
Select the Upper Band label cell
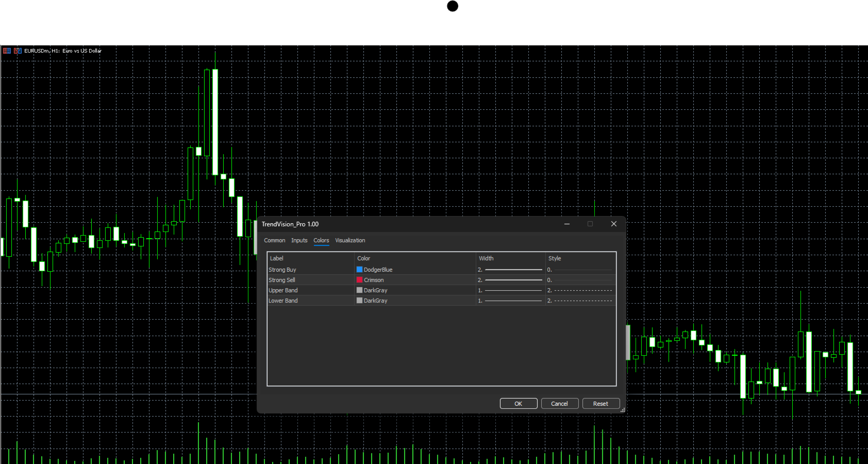click(311, 290)
